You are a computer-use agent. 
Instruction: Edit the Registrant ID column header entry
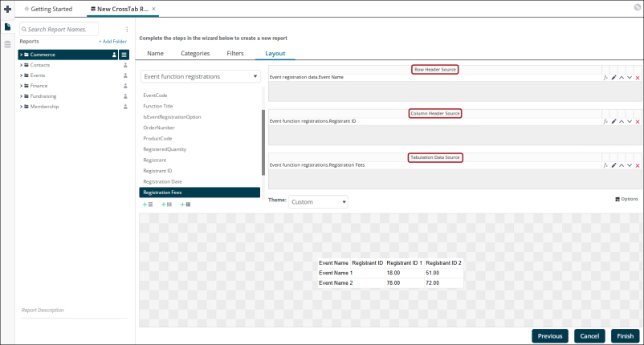click(x=613, y=121)
